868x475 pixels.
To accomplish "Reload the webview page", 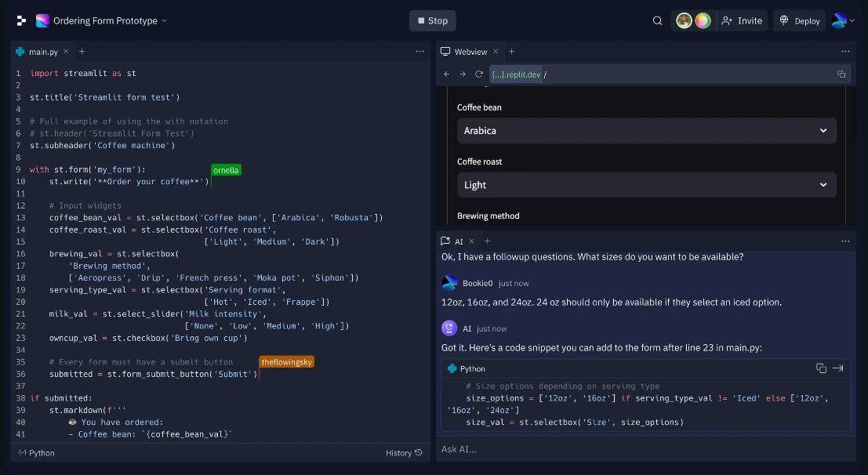I will point(479,74).
